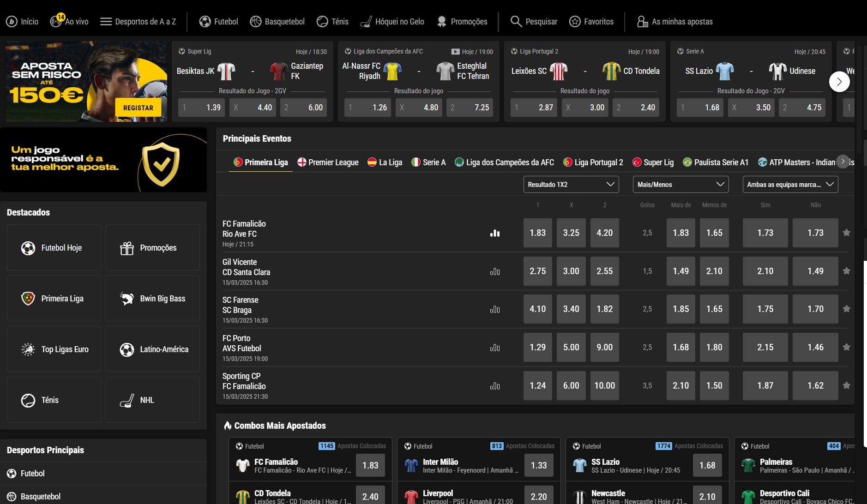
Task: Open statistics icon for FC Famalicão vs Rio Ave
Action: [495, 233]
